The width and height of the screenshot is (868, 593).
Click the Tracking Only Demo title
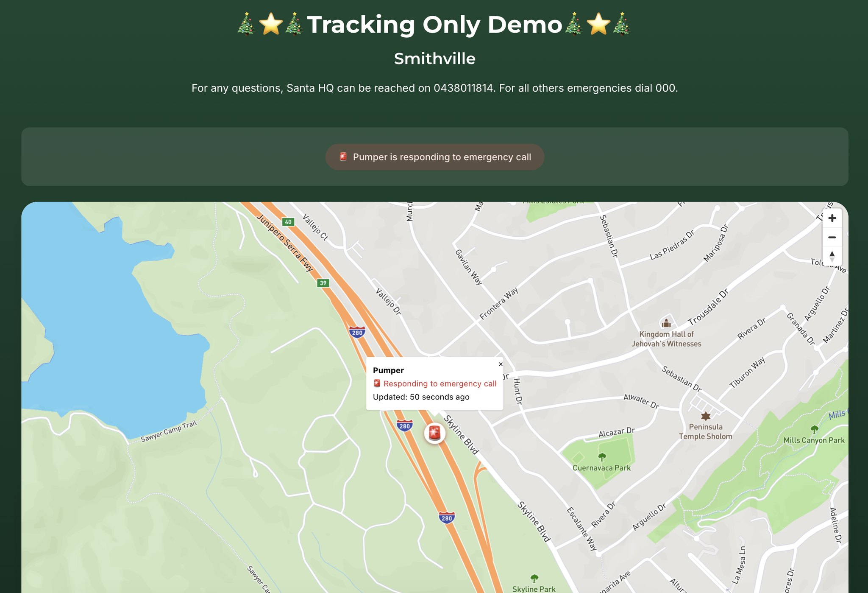[x=434, y=25]
